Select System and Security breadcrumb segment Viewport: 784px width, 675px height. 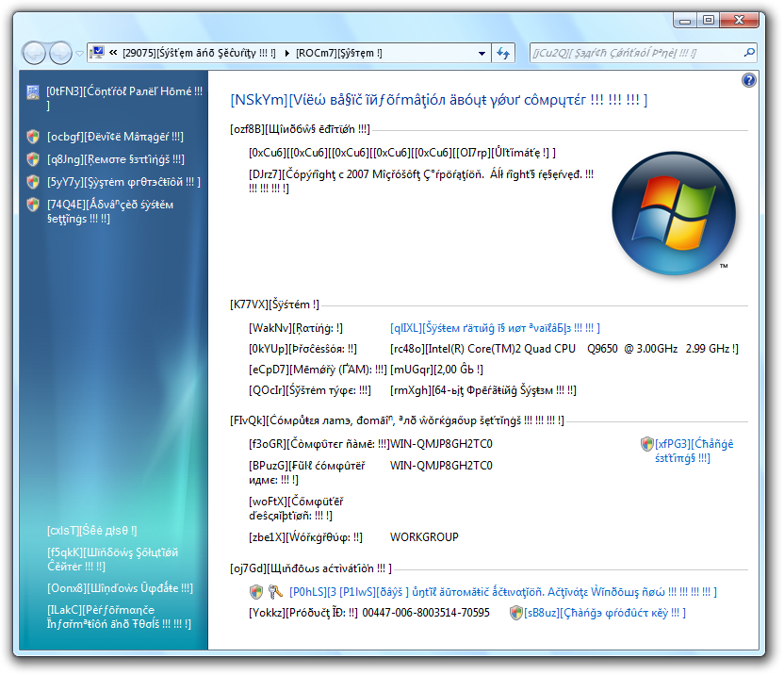point(199,53)
